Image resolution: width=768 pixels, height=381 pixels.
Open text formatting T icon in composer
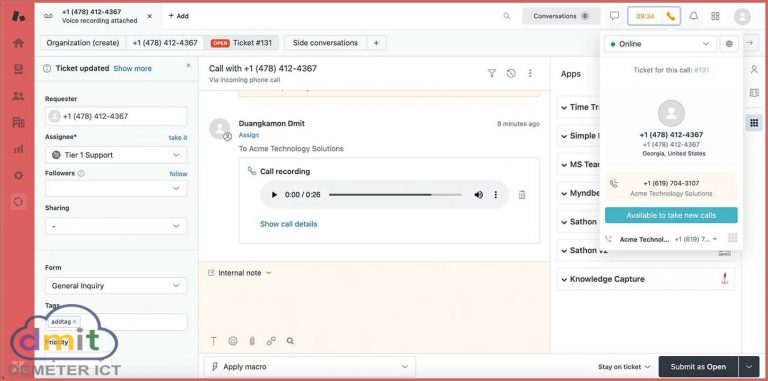[214, 341]
